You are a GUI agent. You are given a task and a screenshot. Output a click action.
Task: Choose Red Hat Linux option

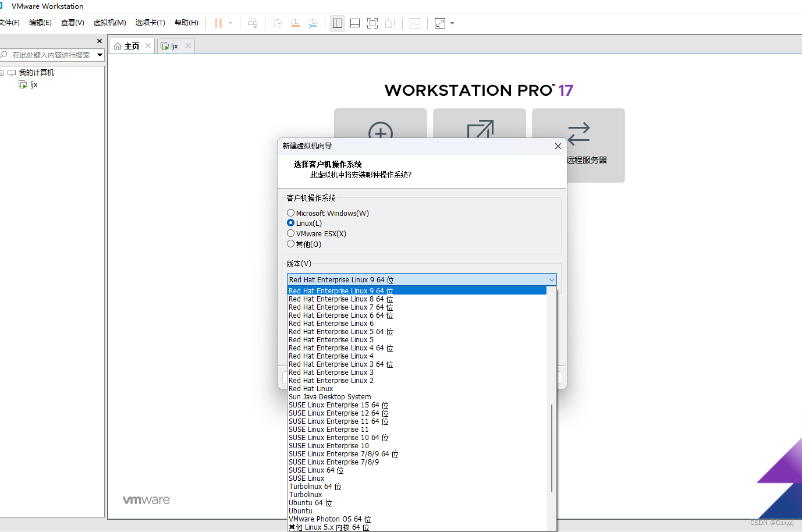coord(417,388)
